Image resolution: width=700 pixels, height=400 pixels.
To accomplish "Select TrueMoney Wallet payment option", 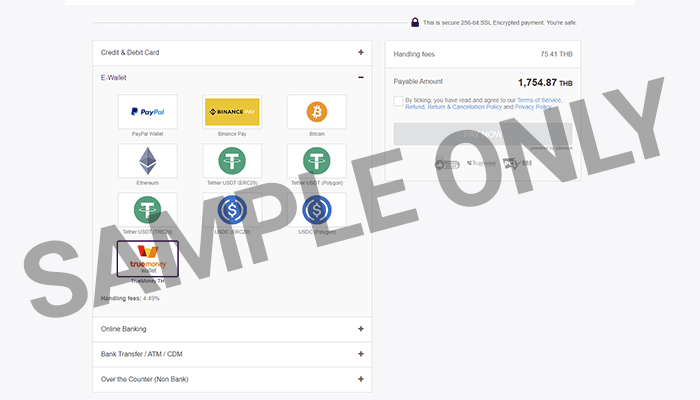I will click(x=147, y=258).
